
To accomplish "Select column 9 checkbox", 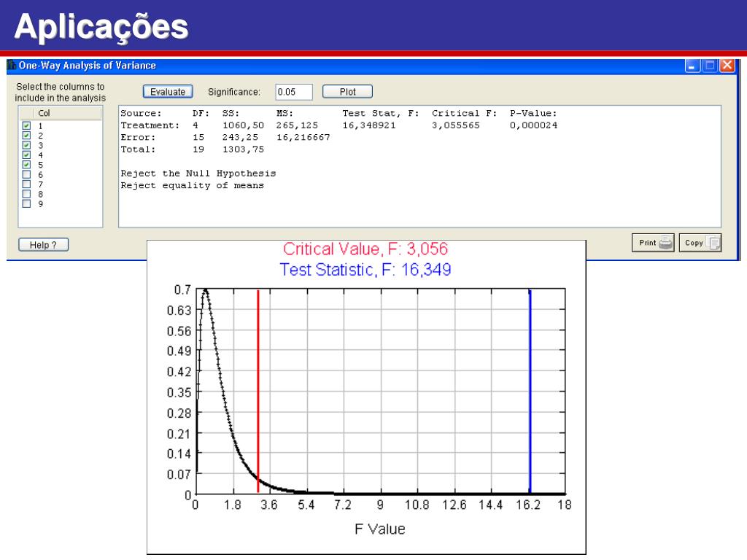I will [27, 204].
